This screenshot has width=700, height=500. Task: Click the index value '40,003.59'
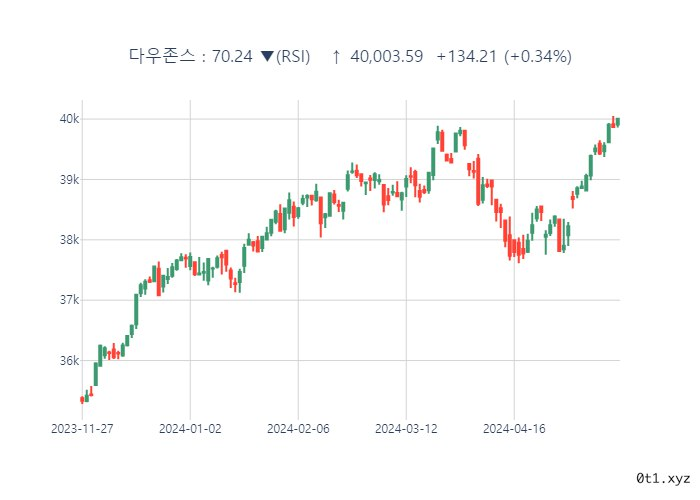pos(387,56)
